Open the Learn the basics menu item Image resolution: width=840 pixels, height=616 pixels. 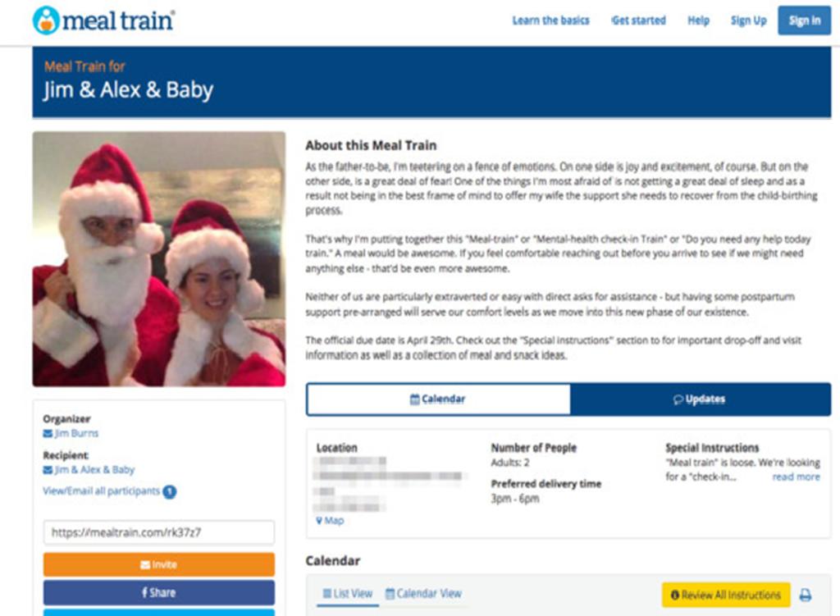click(x=550, y=21)
